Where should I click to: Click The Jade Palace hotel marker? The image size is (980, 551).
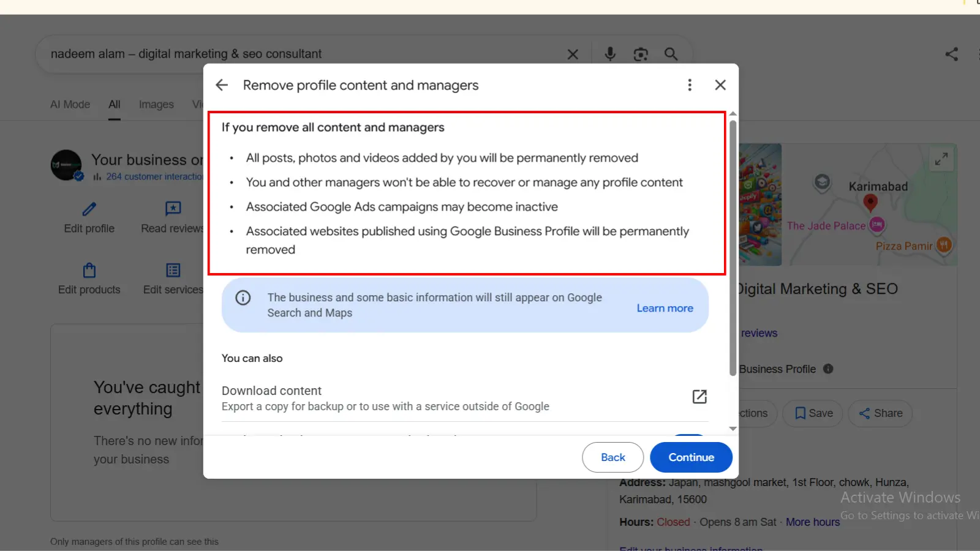coord(877,225)
